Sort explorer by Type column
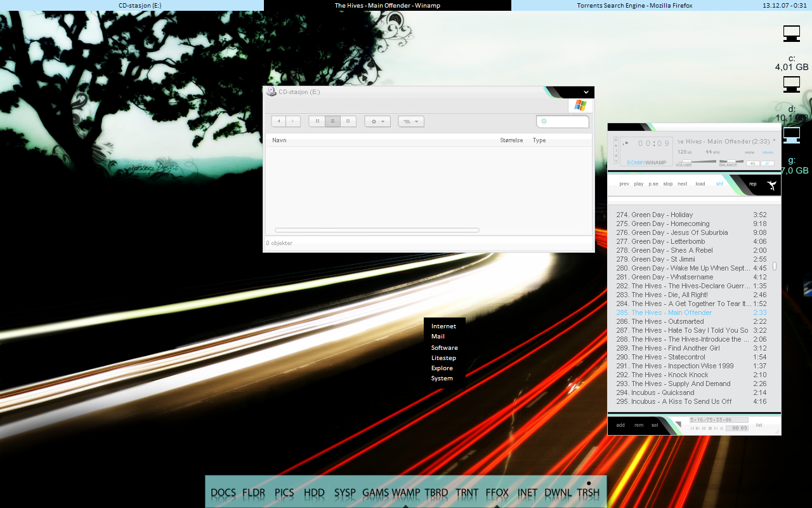 coord(539,140)
